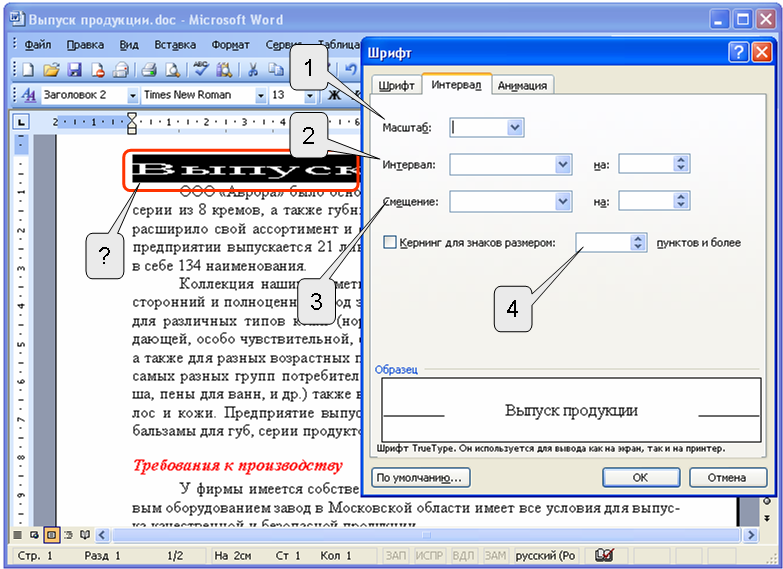Image resolution: width=783 pixels, height=569 pixels.
Task: Open Print Preview with the magnifier page icon
Action: (x=172, y=69)
